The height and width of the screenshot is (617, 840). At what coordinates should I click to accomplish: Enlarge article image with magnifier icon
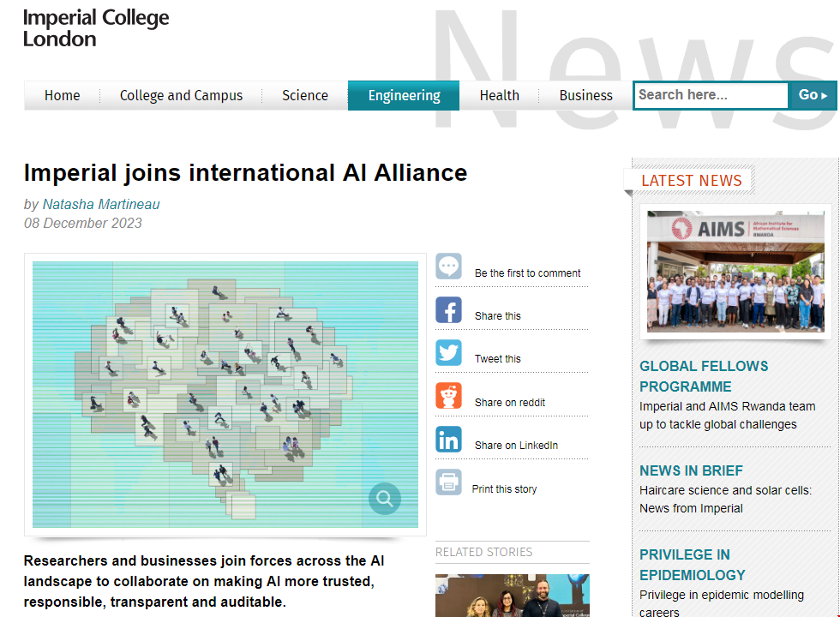pos(384,498)
